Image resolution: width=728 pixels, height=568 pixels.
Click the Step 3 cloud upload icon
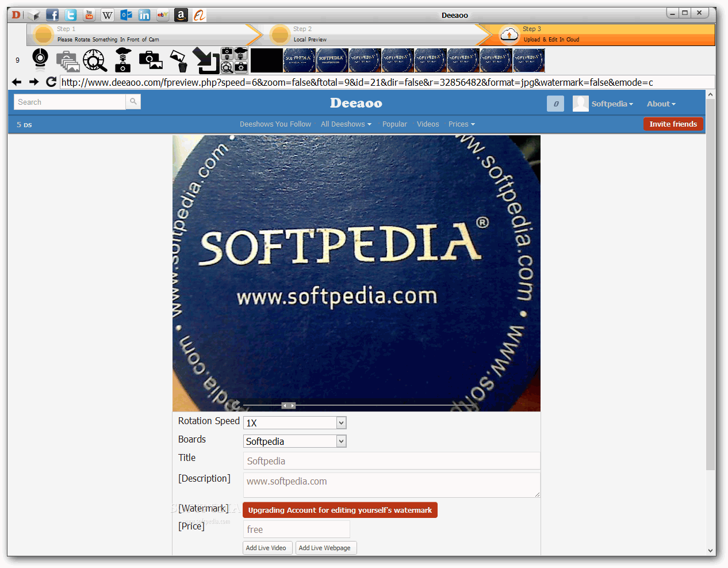[x=509, y=35]
